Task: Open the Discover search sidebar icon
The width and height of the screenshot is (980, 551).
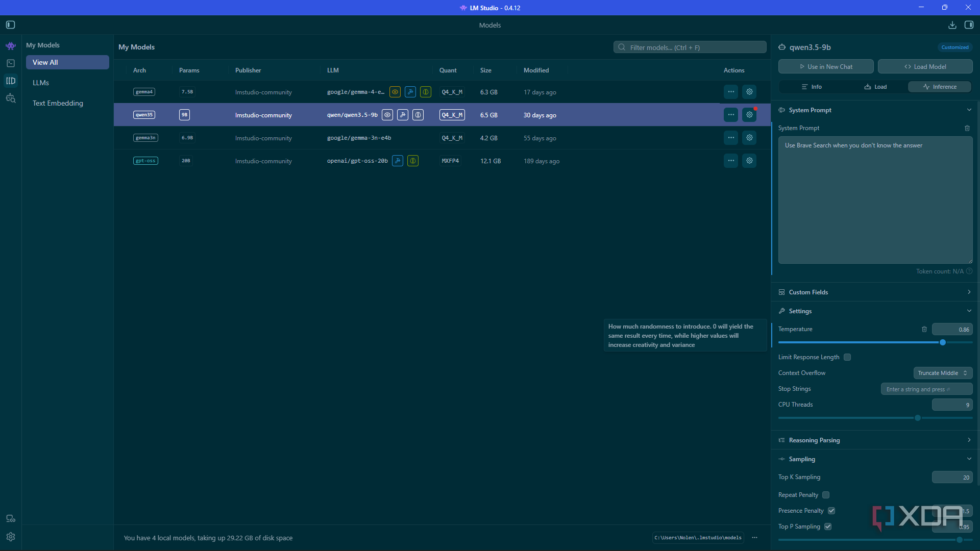Action: (x=11, y=98)
